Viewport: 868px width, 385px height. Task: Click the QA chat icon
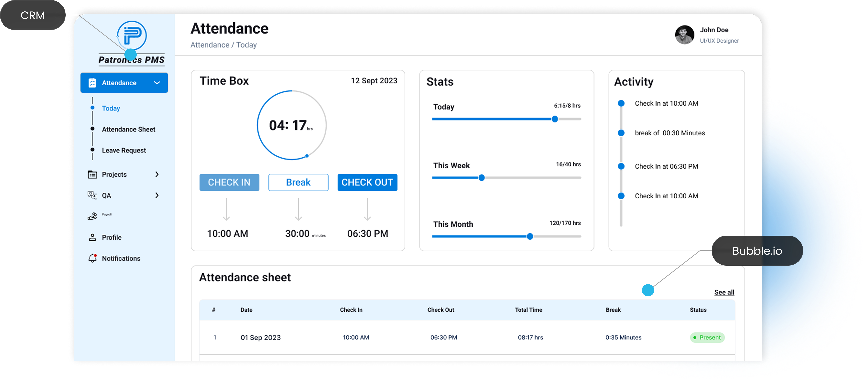[92, 195]
